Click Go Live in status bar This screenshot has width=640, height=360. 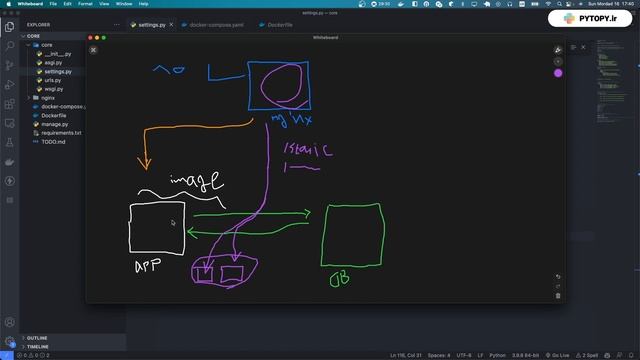pyautogui.click(x=557, y=356)
